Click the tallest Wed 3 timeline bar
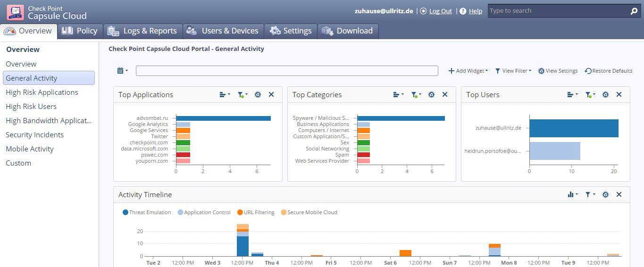This screenshot has height=267, width=644. pyautogui.click(x=243, y=240)
